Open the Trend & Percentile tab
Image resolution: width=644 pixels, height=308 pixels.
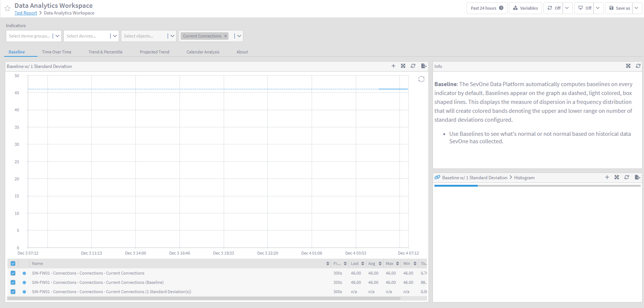(105, 52)
